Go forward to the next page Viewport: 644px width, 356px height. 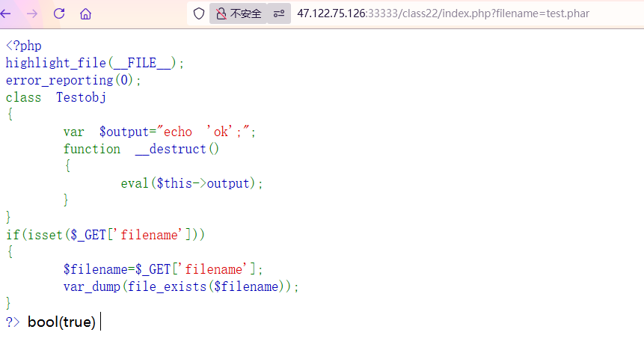point(32,13)
